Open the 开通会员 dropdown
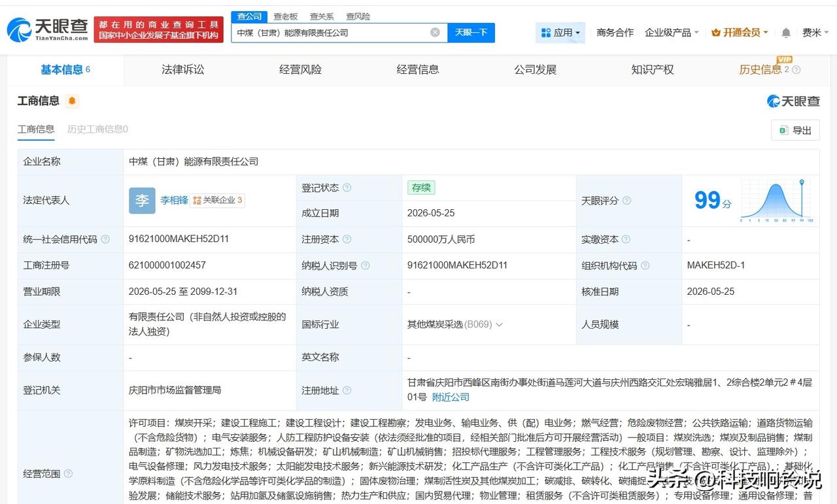This screenshot has height=504, width=837. tap(740, 33)
